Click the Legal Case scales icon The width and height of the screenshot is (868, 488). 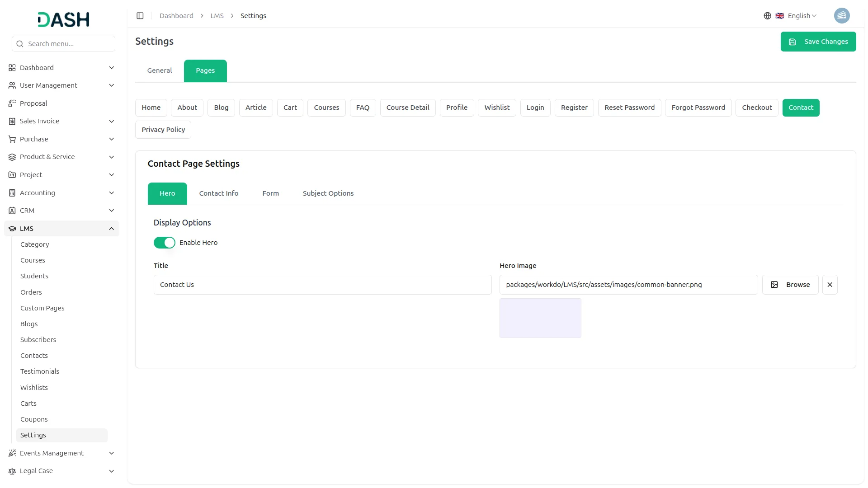click(12, 471)
